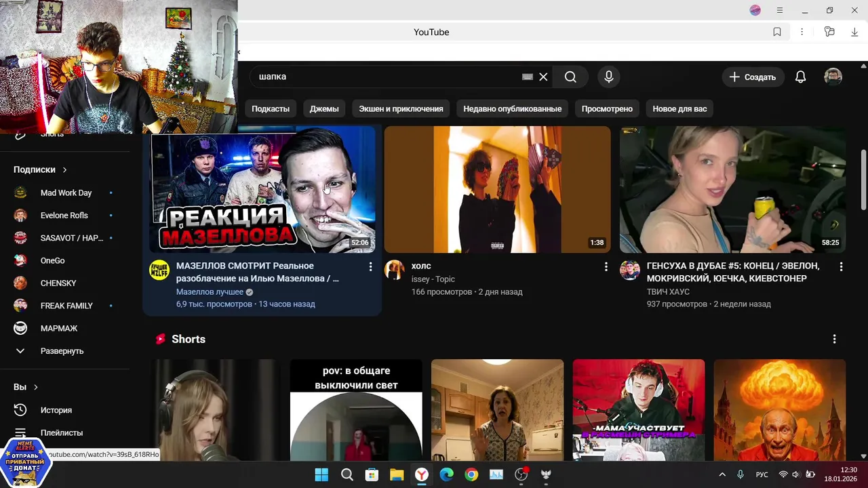Open YouTube notifications bell
Viewport: 868px width, 488px height.
[x=801, y=77]
